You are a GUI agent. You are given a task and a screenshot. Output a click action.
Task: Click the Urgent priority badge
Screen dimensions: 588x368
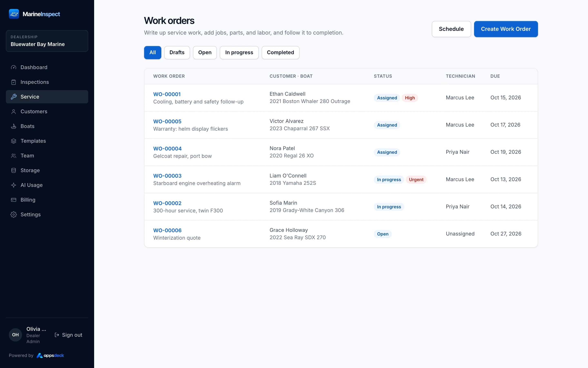pos(416,180)
